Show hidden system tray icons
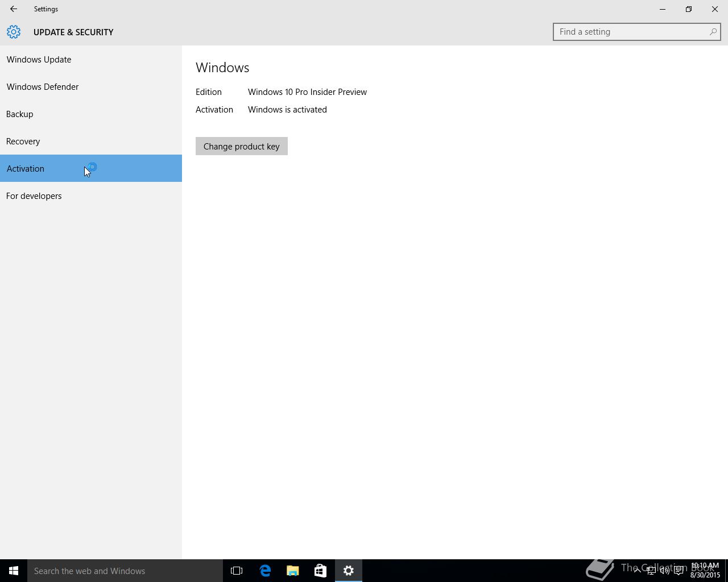The height and width of the screenshot is (582, 728). coord(637,571)
